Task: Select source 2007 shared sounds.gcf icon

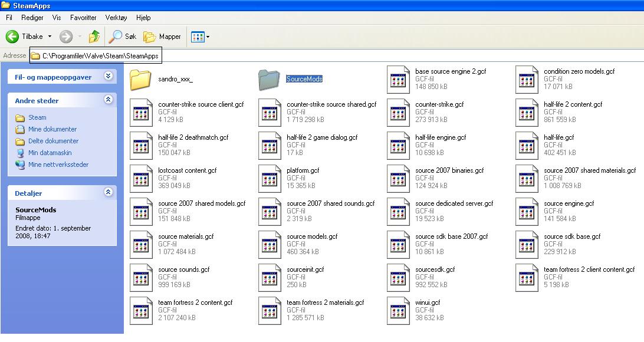Action: point(270,212)
